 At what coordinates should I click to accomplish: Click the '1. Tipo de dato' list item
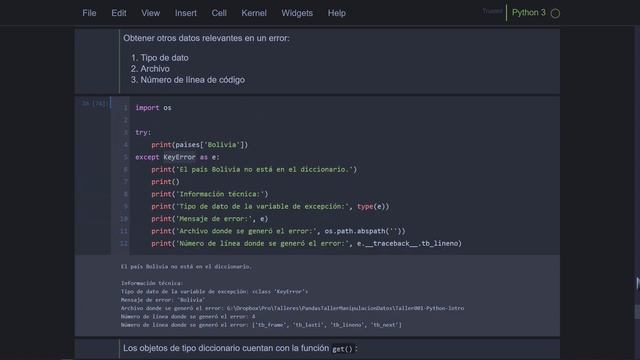pyautogui.click(x=160, y=58)
